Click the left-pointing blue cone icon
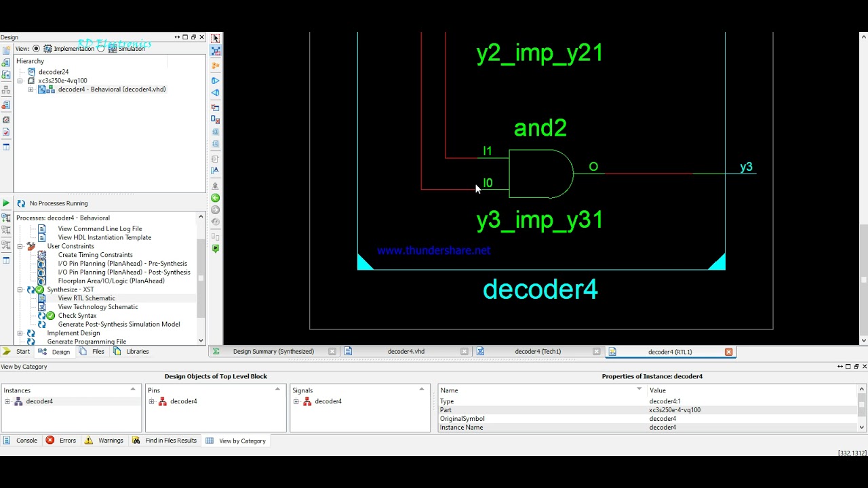This screenshot has width=868, height=488. point(215,93)
